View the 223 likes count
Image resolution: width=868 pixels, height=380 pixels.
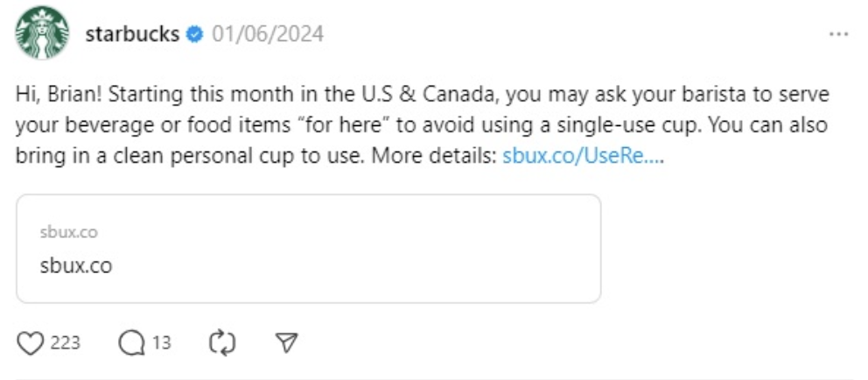66,342
